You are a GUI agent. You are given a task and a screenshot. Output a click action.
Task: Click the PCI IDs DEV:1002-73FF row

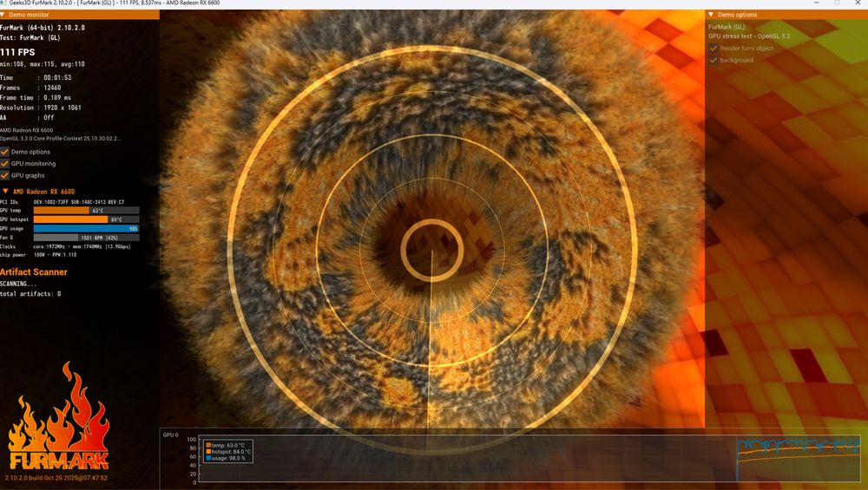tap(62, 202)
